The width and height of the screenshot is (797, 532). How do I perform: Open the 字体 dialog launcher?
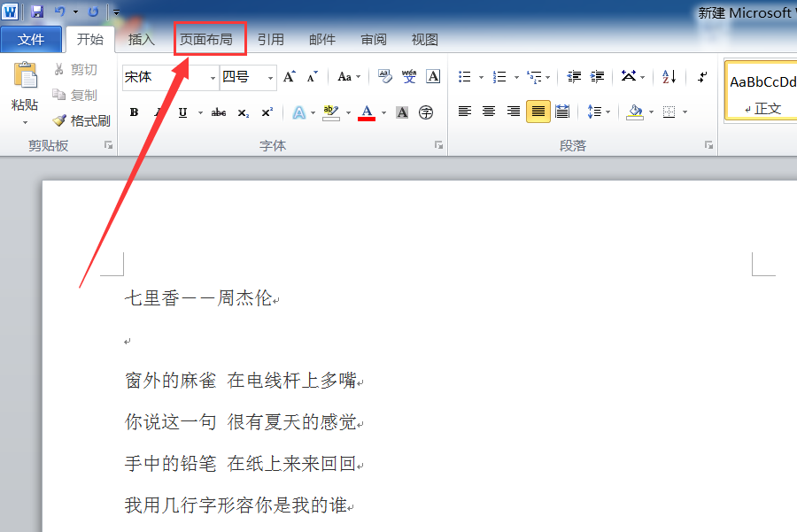tap(438, 145)
